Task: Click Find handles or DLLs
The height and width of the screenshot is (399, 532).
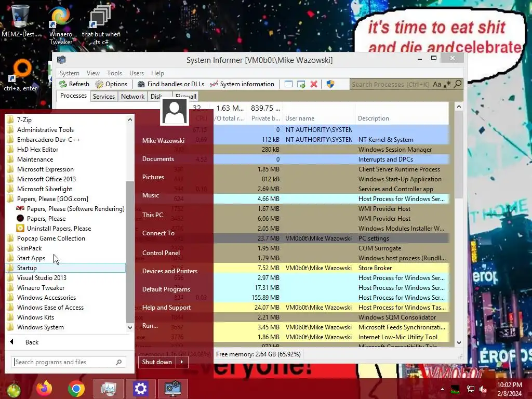Action: point(170,84)
